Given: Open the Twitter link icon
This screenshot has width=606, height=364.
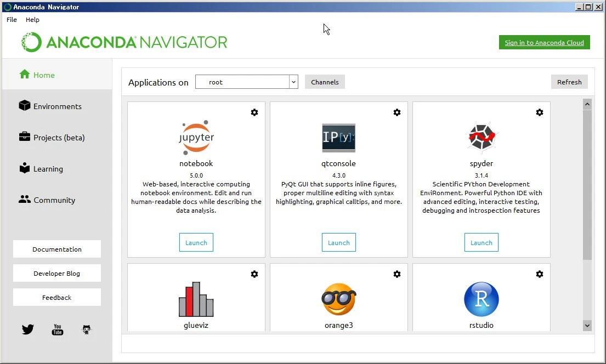Looking at the screenshot, I should pos(28,329).
